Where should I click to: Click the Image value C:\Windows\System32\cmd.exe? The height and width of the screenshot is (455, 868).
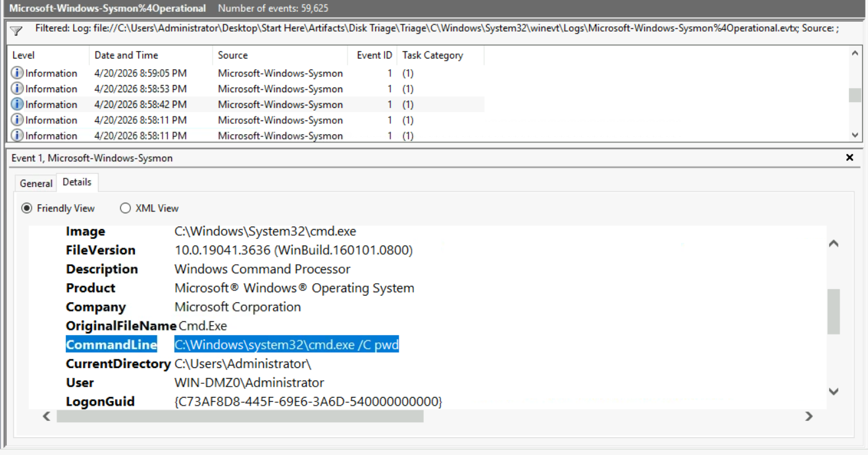(265, 231)
